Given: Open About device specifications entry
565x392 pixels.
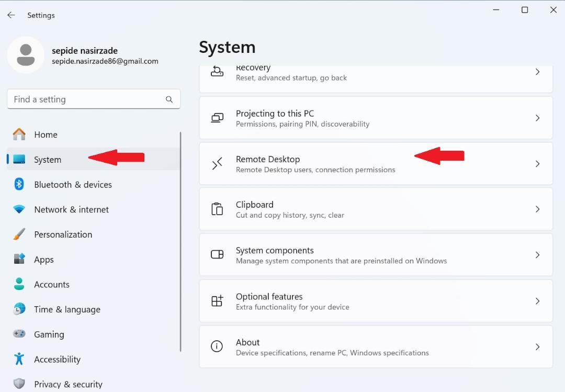Looking at the screenshot, I should [376, 346].
